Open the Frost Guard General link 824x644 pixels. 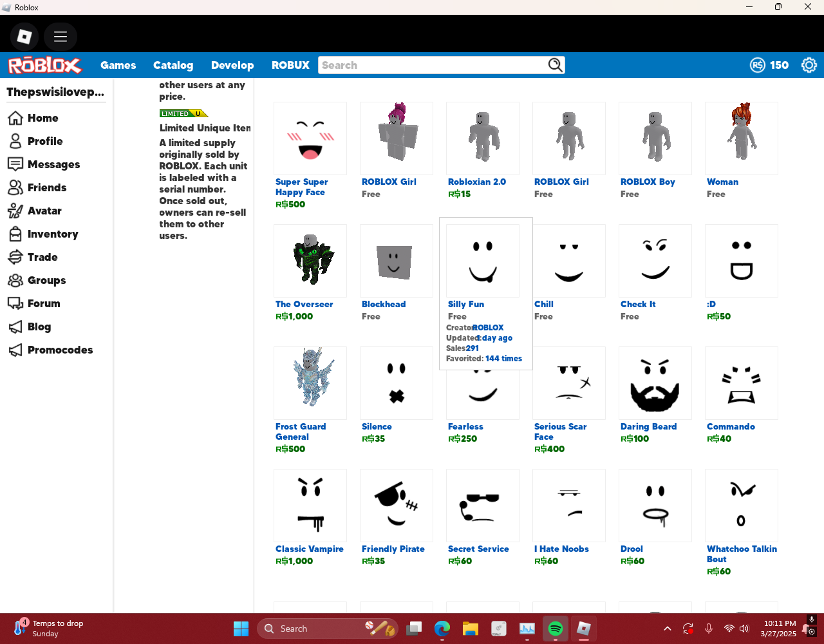click(x=301, y=431)
